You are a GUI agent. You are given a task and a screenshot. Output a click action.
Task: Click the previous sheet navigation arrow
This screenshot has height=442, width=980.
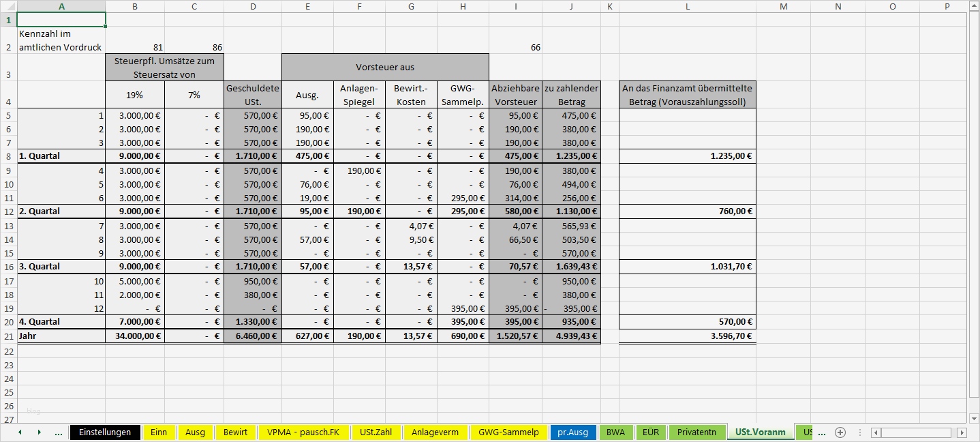pos(20,432)
